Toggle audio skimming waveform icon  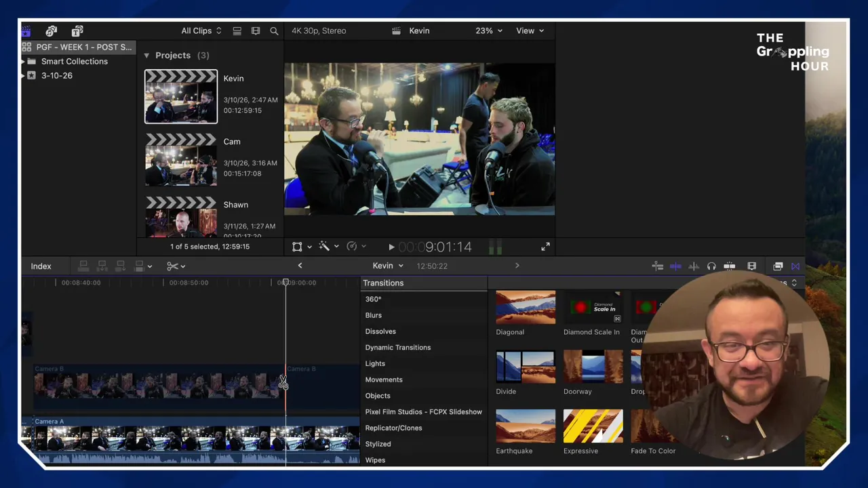coord(694,266)
